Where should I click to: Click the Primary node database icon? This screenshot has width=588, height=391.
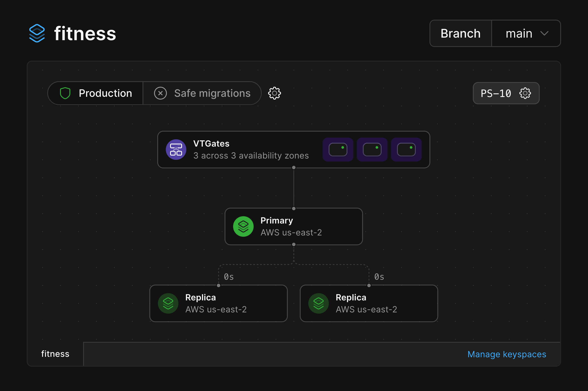[243, 226]
